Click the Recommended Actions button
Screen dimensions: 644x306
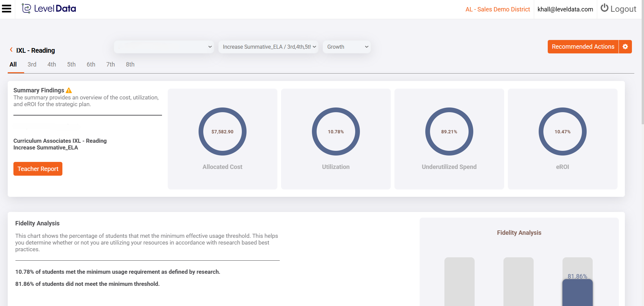[583, 47]
